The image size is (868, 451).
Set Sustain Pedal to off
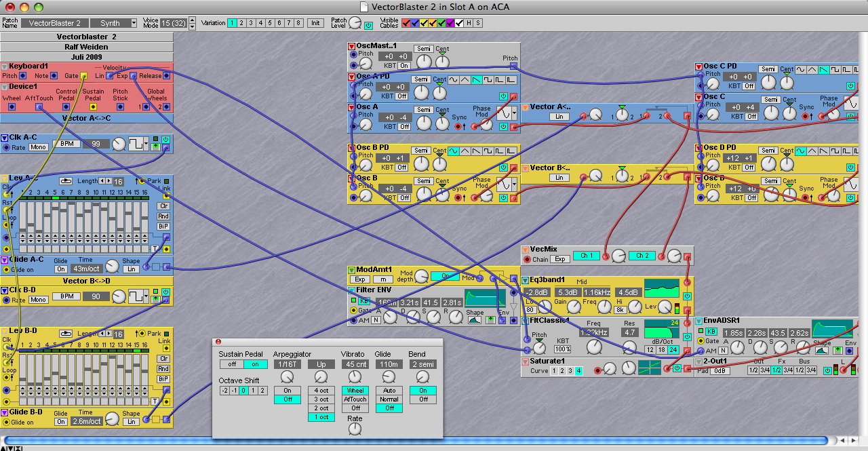pos(231,364)
